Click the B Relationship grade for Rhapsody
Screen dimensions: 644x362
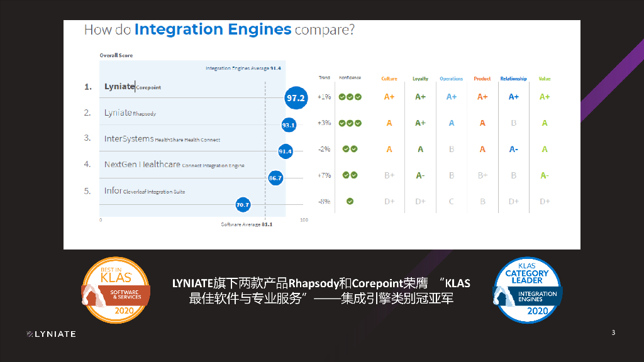pyautogui.click(x=513, y=123)
